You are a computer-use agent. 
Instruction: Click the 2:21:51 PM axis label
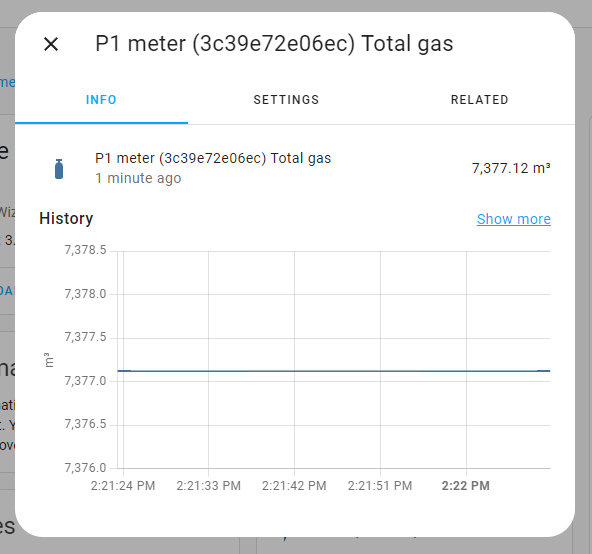click(380, 486)
